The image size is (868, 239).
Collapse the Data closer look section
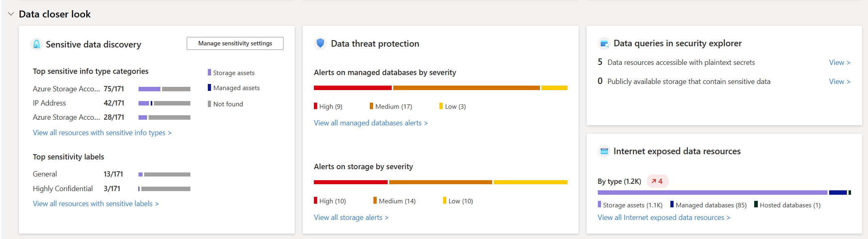click(x=11, y=14)
